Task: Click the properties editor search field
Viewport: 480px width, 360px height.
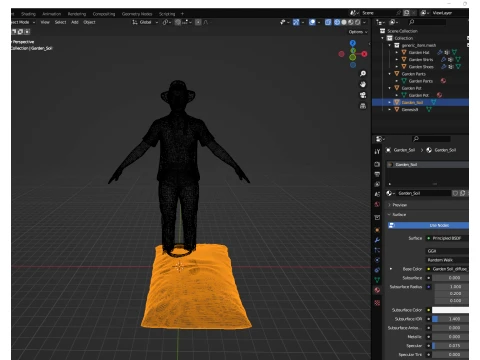Action: 431,139
